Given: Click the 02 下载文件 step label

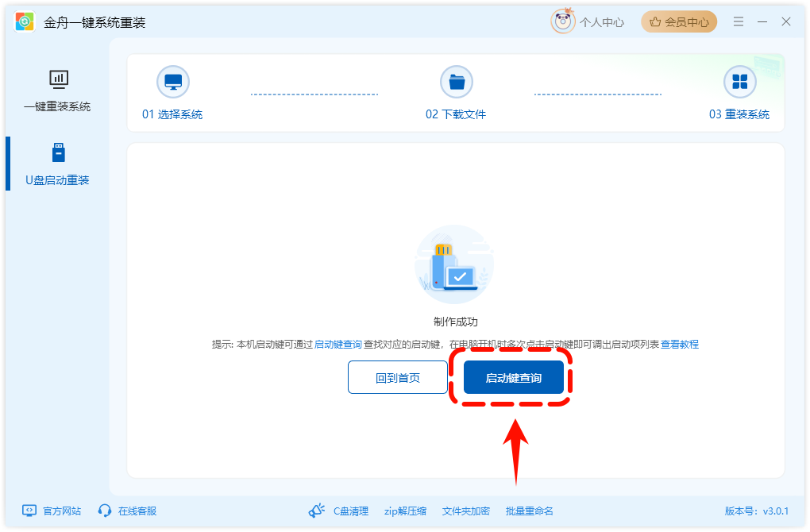Looking at the screenshot, I should tap(456, 114).
